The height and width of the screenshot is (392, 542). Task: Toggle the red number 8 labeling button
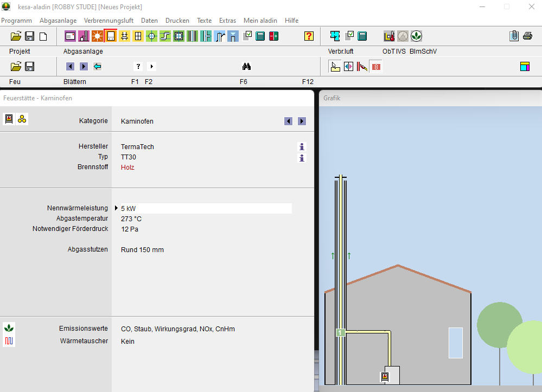coord(375,67)
